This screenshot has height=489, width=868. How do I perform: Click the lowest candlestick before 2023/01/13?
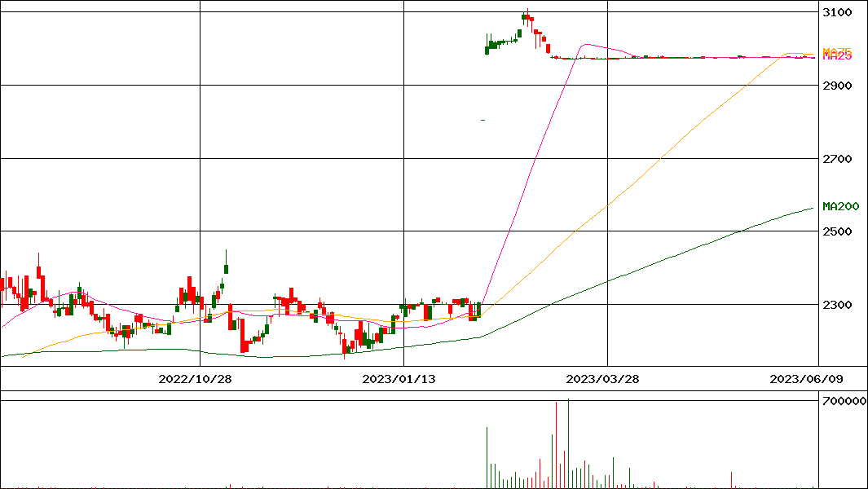[346, 352]
